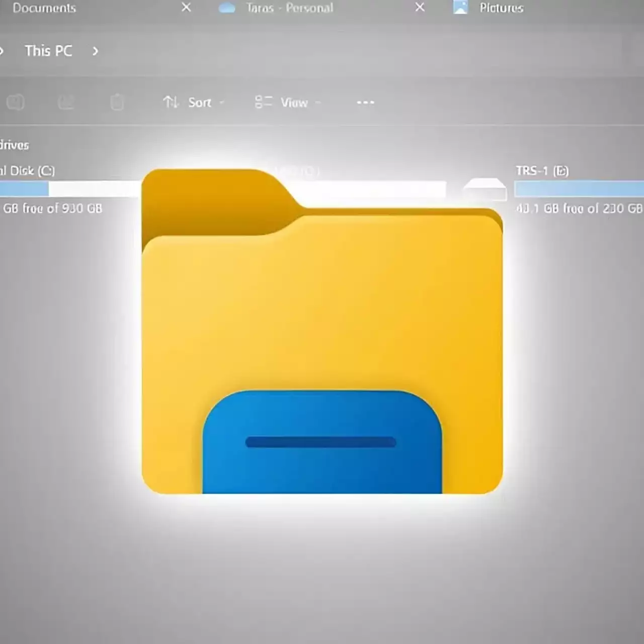Select the TRS-1 (E:) drive label
Image resolution: width=644 pixels, height=644 pixels.
542,171
